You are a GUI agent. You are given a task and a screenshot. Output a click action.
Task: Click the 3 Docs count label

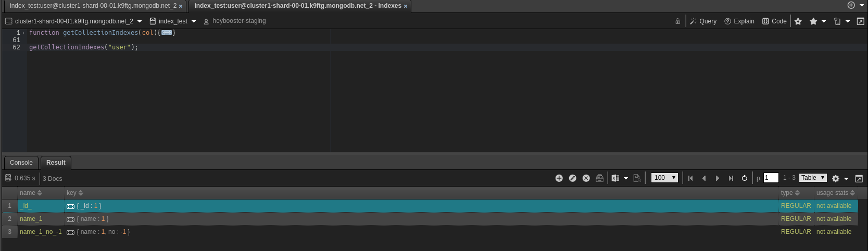[52, 178]
